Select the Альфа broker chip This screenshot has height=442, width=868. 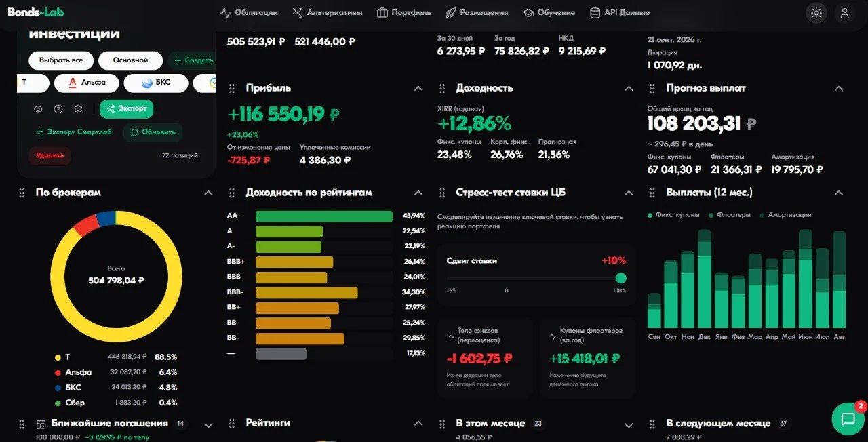coord(86,83)
